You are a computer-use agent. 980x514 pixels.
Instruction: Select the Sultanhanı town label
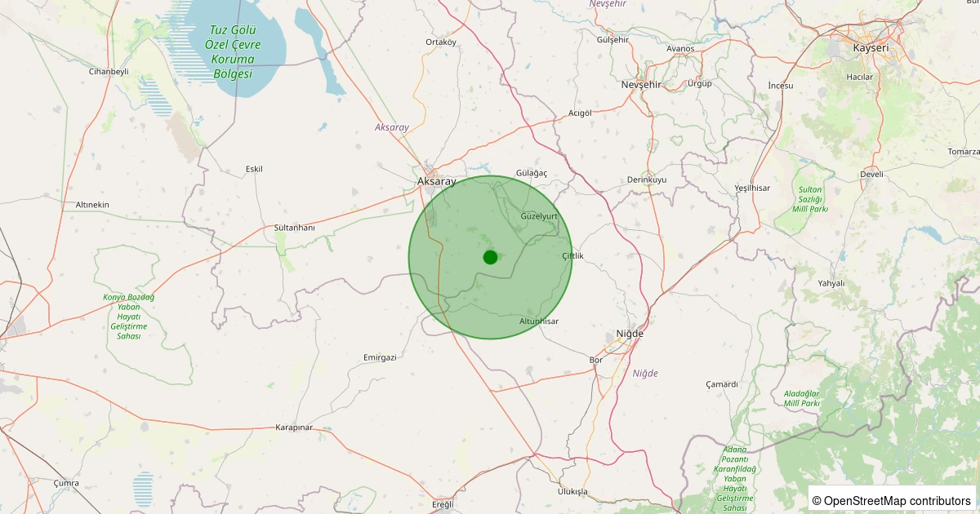(294, 228)
